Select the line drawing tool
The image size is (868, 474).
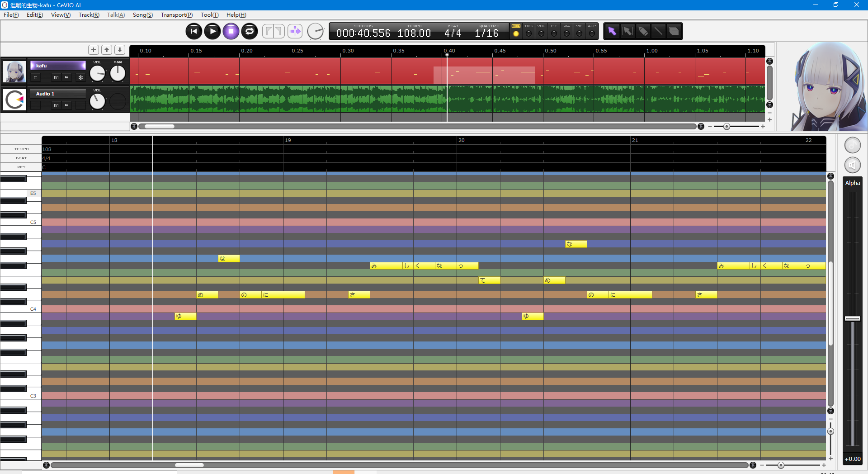pyautogui.click(x=658, y=31)
